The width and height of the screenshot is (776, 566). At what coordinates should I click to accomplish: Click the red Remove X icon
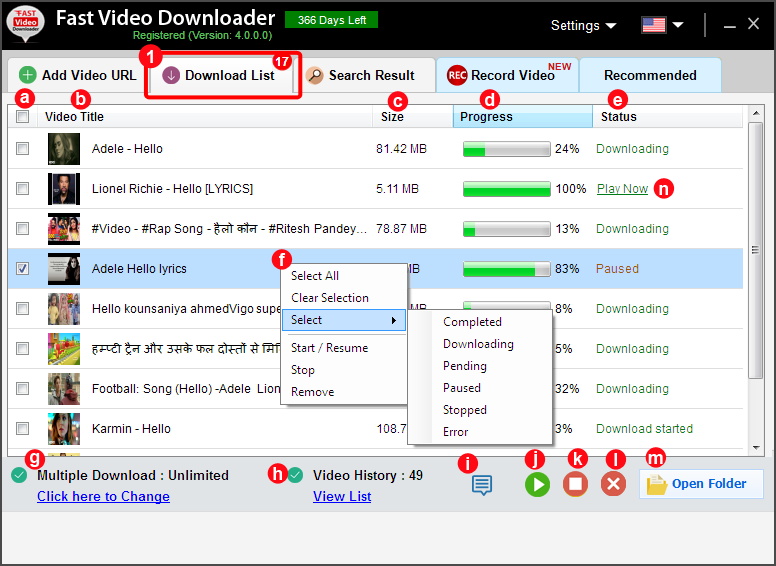(x=613, y=484)
